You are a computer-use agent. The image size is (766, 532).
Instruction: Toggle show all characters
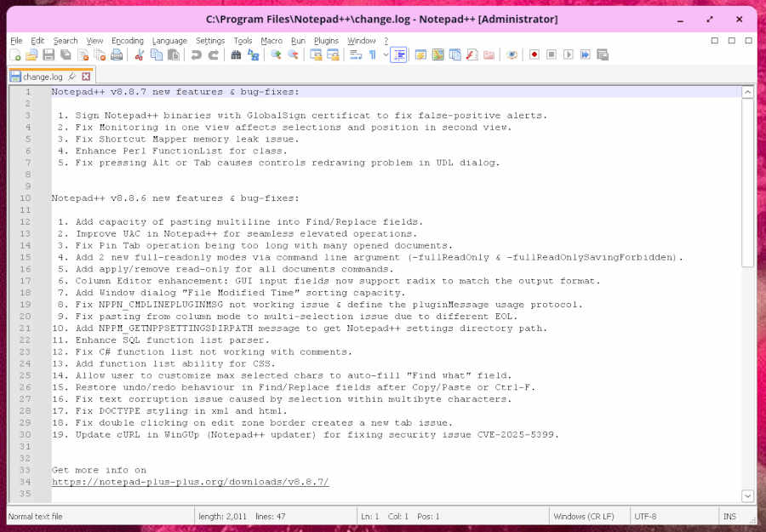click(x=372, y=54)
